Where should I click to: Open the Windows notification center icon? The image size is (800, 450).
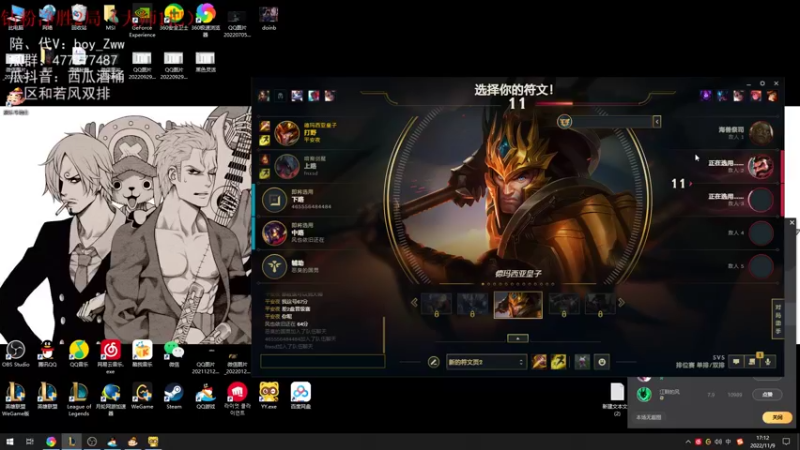click(787, 441)
